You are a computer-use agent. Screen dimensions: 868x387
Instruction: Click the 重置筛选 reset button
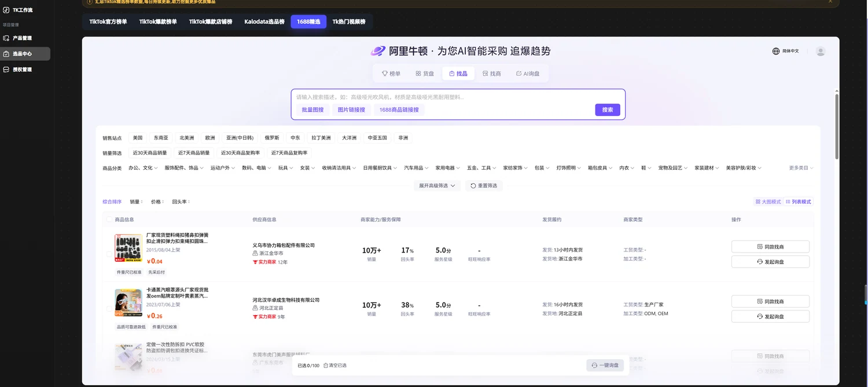484,186
